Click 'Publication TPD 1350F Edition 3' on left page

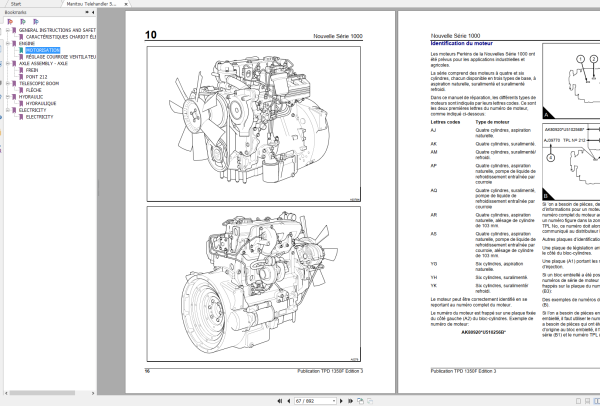click(330, 371)
